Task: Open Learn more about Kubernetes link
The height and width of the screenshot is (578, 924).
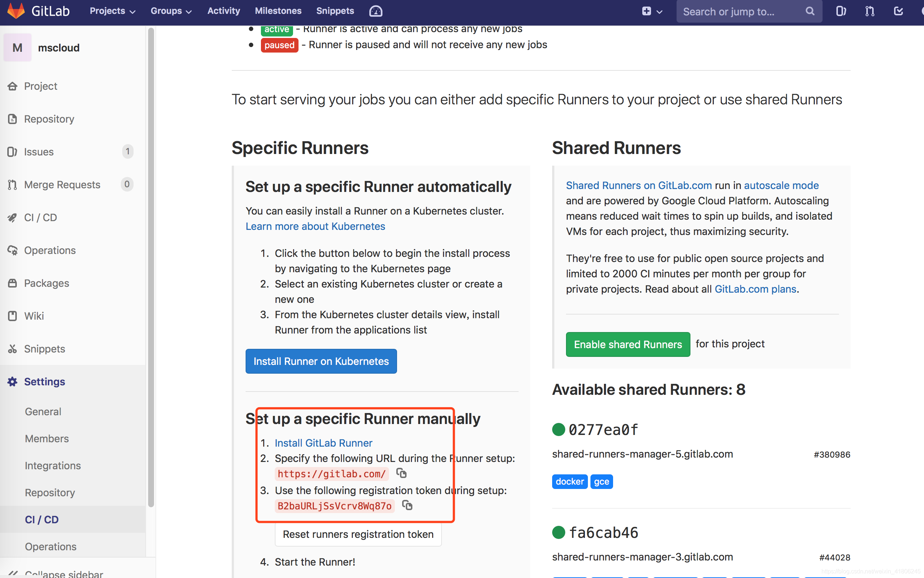Action: click(315, 226)
